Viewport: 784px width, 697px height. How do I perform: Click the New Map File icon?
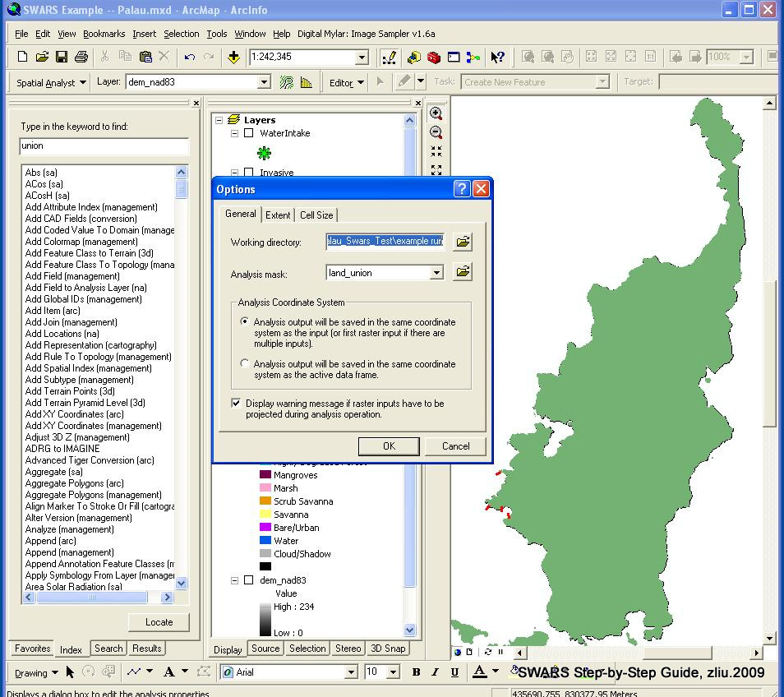pyautogui.click(x=22, y=57)
